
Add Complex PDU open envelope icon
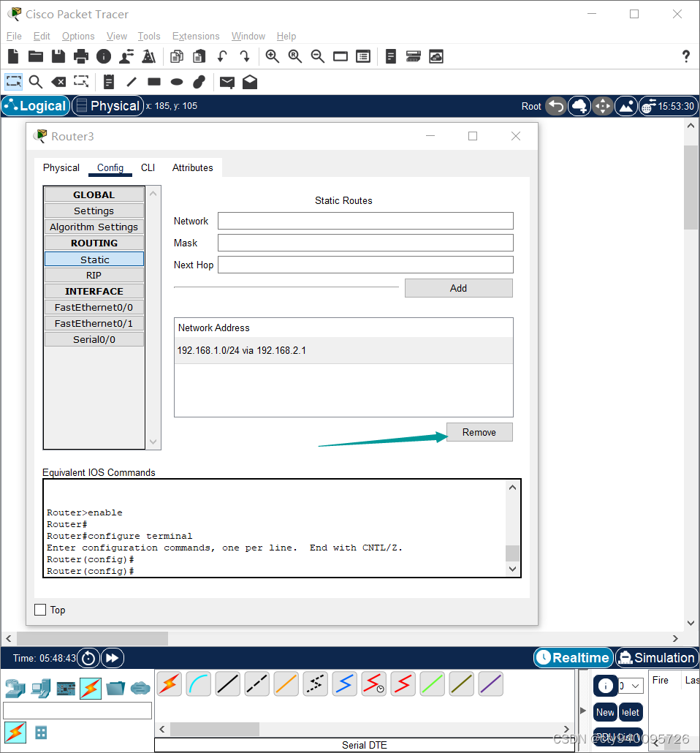pos(250,82)
